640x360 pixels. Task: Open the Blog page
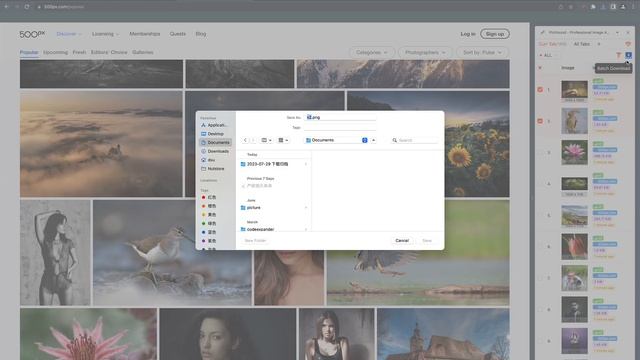[201, 34]
